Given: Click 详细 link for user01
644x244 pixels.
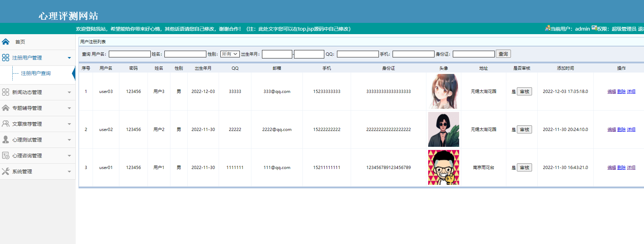Looking at the screenshot, I should pyautogui.click(x=631, y=168).
